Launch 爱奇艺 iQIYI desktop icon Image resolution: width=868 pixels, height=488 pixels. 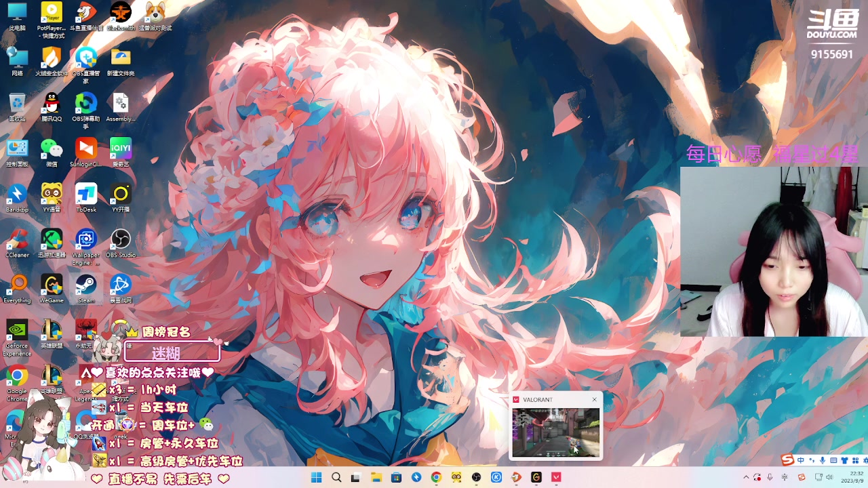[x=121, y=152]
